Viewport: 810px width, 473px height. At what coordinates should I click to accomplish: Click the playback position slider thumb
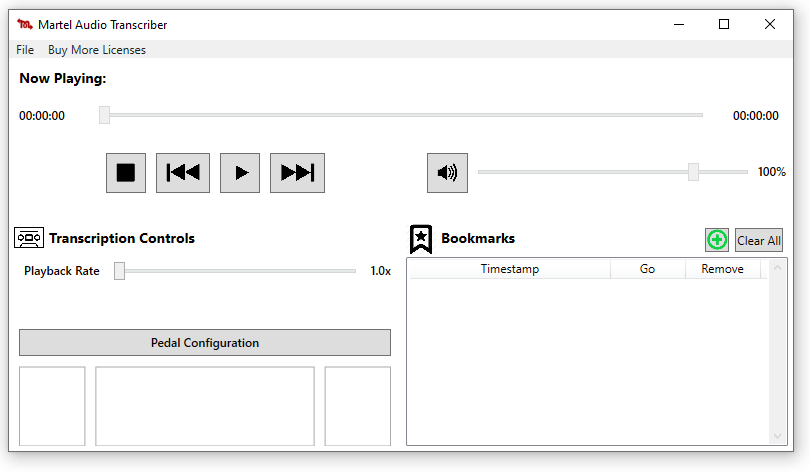pos(104,115)
